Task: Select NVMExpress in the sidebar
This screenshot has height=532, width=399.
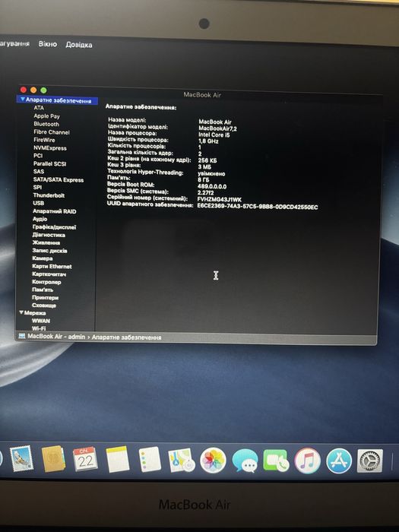Action: tap(50, 148)
